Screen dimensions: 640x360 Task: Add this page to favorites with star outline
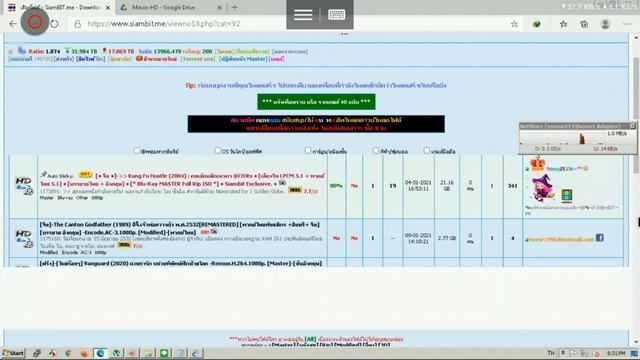coord(514,24)
